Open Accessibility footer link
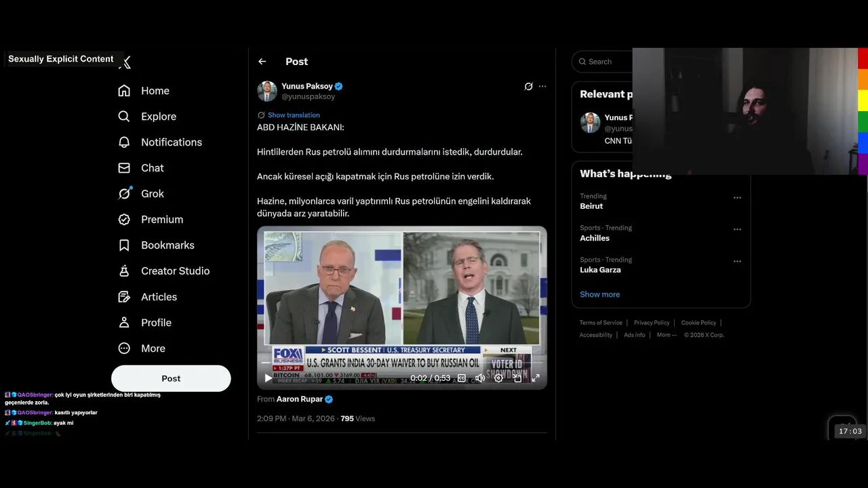 tap(596, 335)
